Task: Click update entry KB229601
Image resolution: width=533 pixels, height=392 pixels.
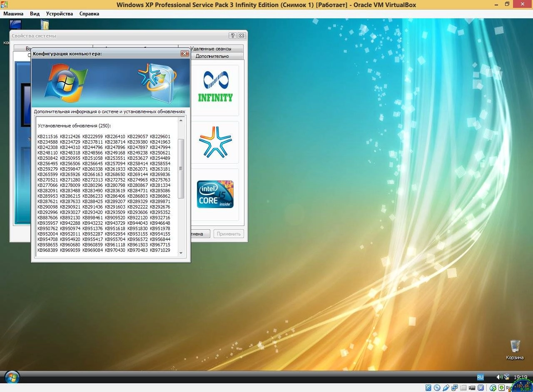Action: pos(160,136)
